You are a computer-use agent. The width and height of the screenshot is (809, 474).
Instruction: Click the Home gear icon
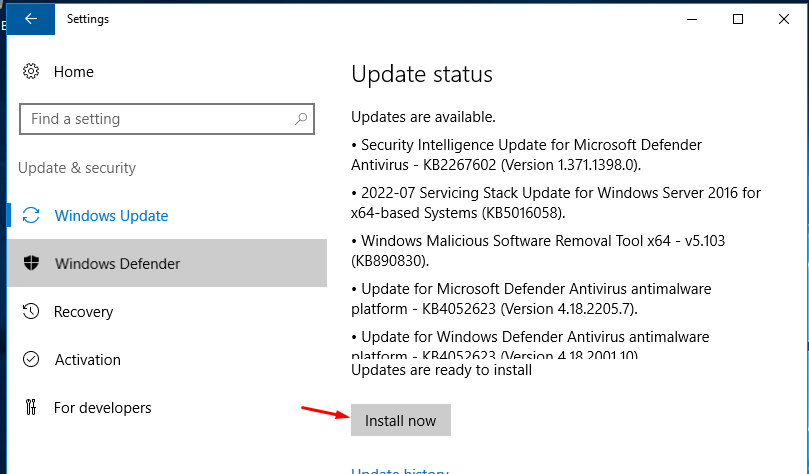[x=31, y=72]
